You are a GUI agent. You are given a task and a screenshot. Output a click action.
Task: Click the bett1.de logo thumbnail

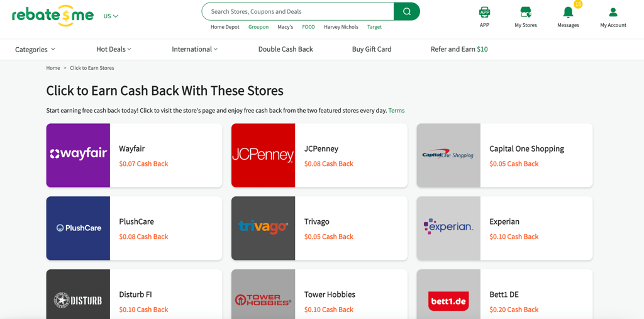(448, 294)
